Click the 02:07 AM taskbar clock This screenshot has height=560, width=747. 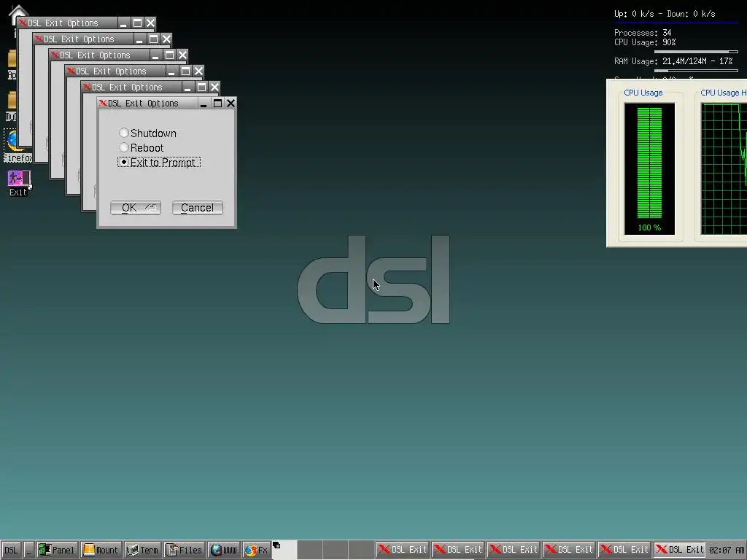tap(727, 550)
